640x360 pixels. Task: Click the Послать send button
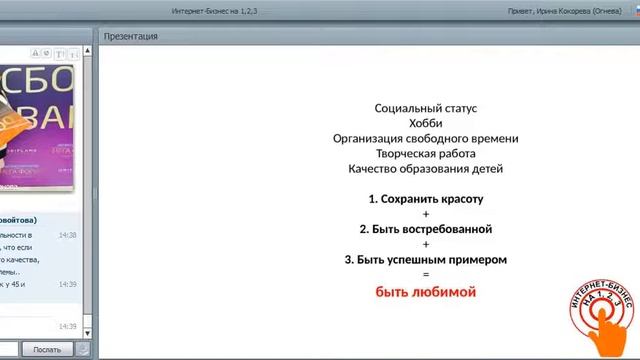tap(47, 350)
